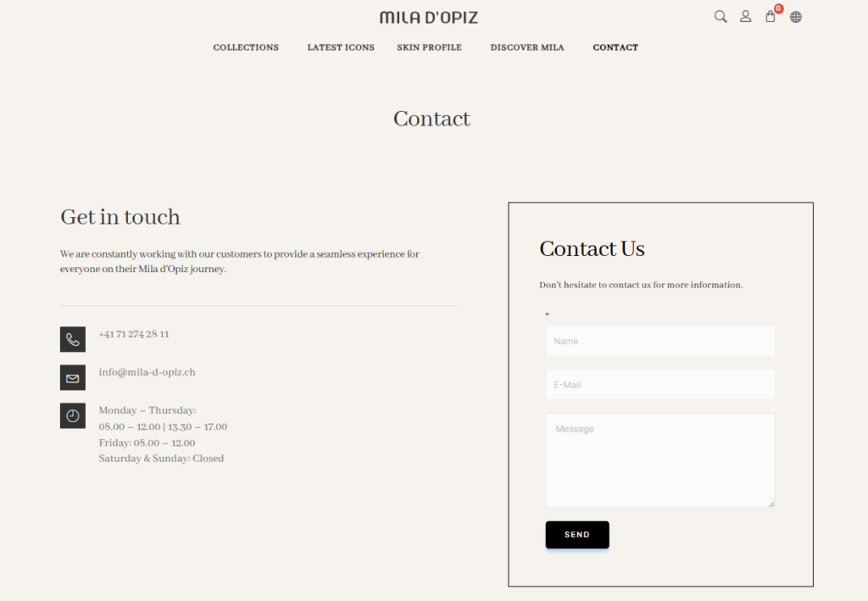Go home via Mila d'Opiz logo

pyautogui.click(x=428, y=17)
